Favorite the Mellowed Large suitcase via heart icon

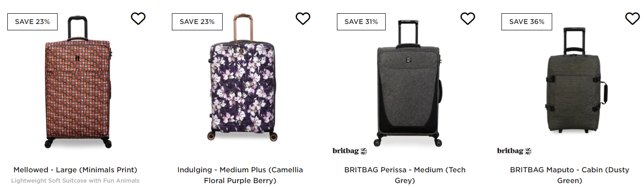click(x=138, y=19)
